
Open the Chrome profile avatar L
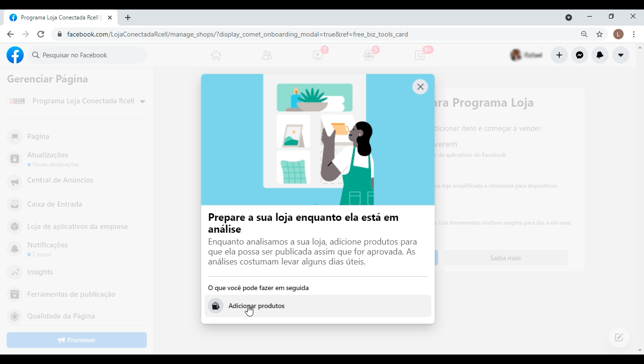pyautogui.click(x=618, y=34)
